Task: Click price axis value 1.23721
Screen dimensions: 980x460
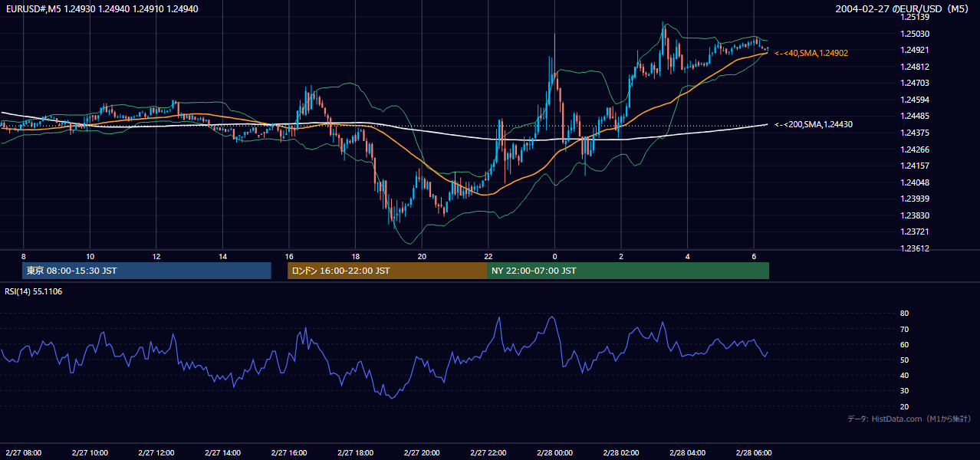Action: coord(915,232)
